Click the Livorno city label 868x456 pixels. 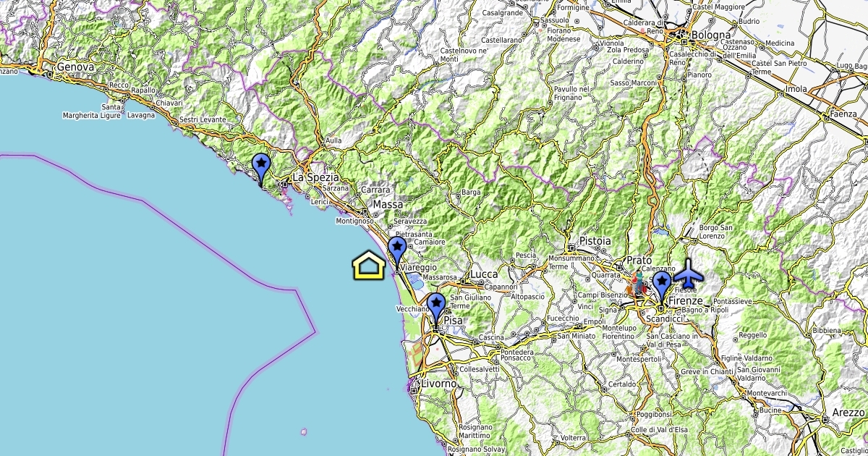click(439, 383)
